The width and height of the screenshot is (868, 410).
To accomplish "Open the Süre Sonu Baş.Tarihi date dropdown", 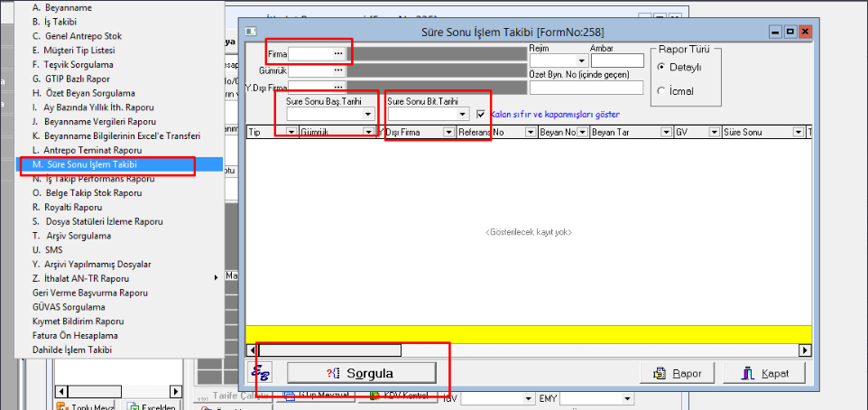I will 368,115.
